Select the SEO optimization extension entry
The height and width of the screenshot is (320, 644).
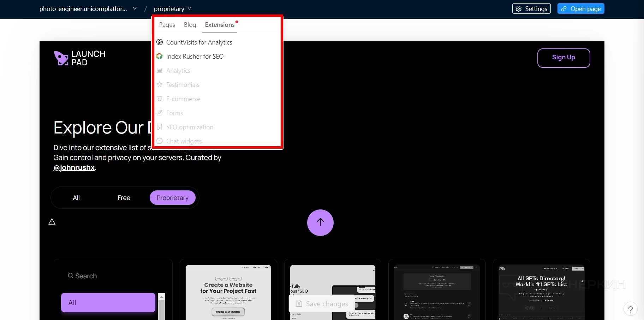coord(190,127)
